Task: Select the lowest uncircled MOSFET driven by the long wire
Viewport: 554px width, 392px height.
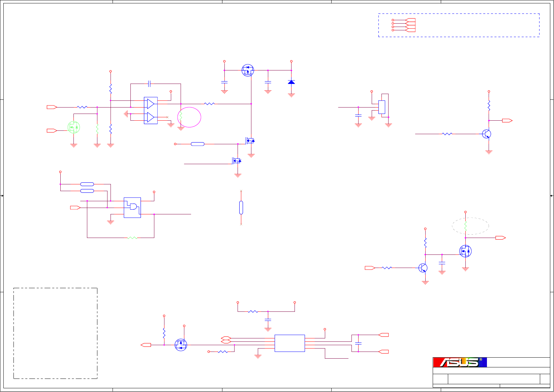Action: (x=237, y=161)
